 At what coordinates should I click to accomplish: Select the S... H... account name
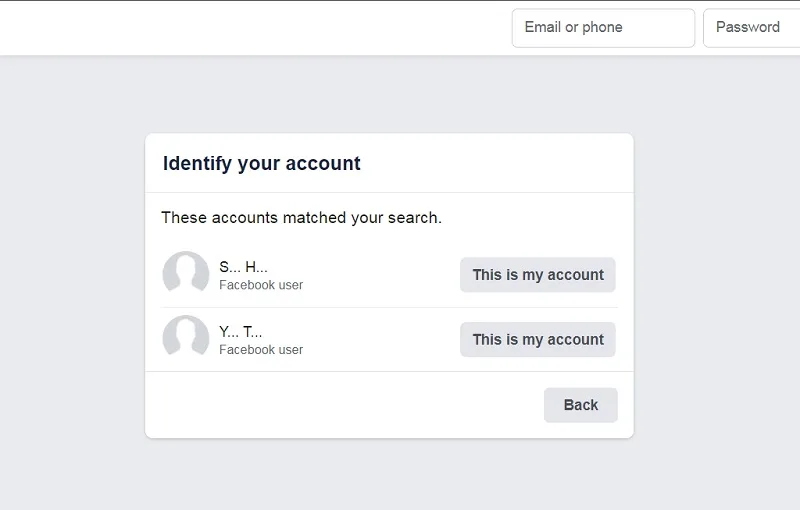(243, 267)
